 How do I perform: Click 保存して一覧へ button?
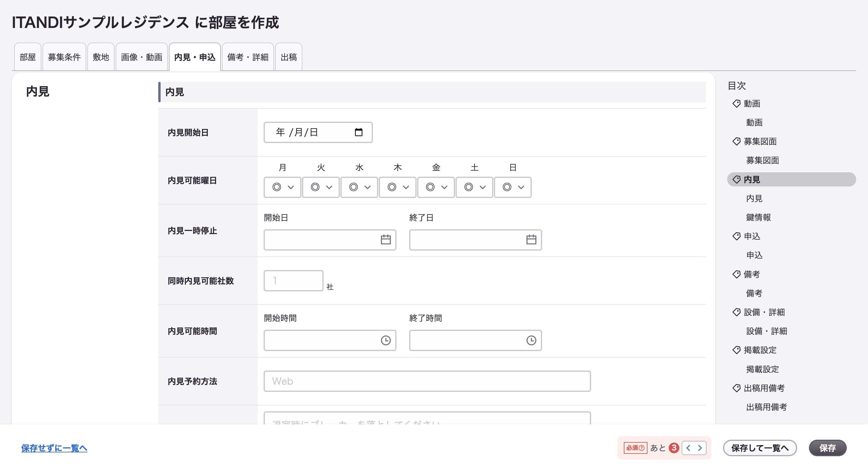pyautogui.click(x=760, y=448)
